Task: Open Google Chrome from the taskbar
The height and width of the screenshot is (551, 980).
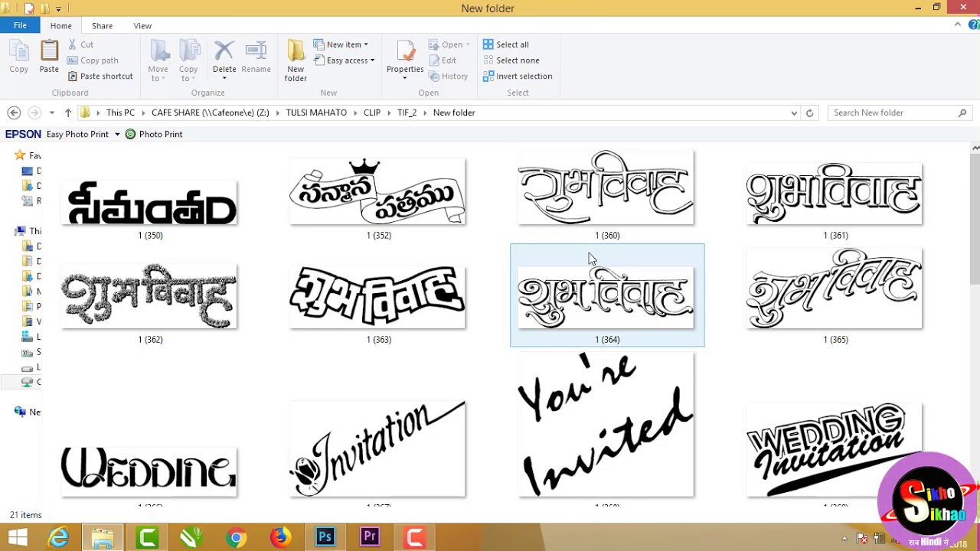Action: point(236,538)
